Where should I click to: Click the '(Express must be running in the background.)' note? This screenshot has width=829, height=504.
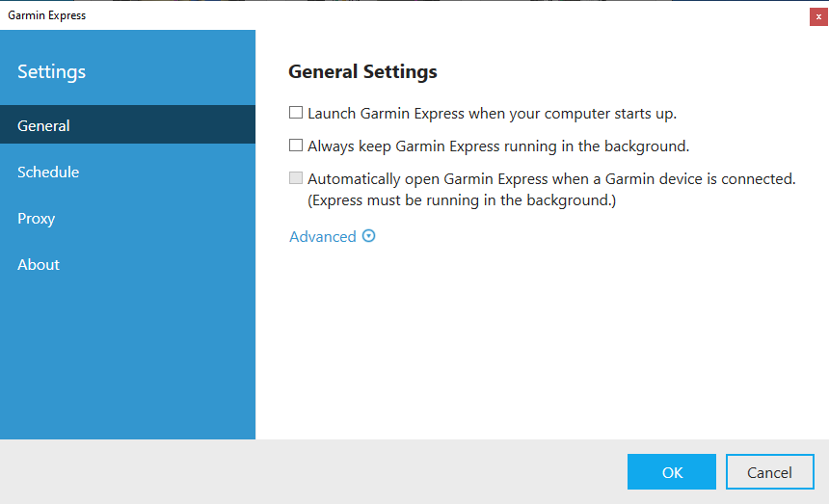462,200
